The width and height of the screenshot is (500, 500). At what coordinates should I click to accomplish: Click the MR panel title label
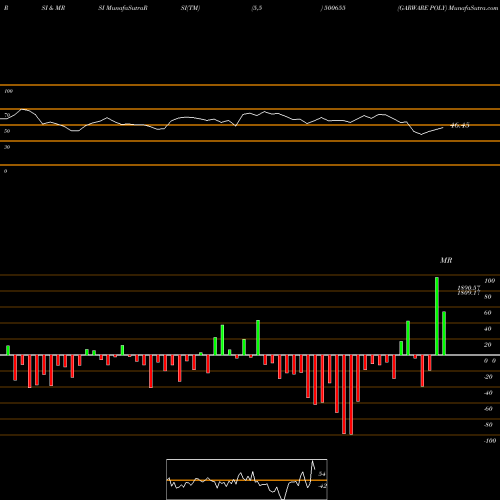pyautogui.click(x=446, y=260)
